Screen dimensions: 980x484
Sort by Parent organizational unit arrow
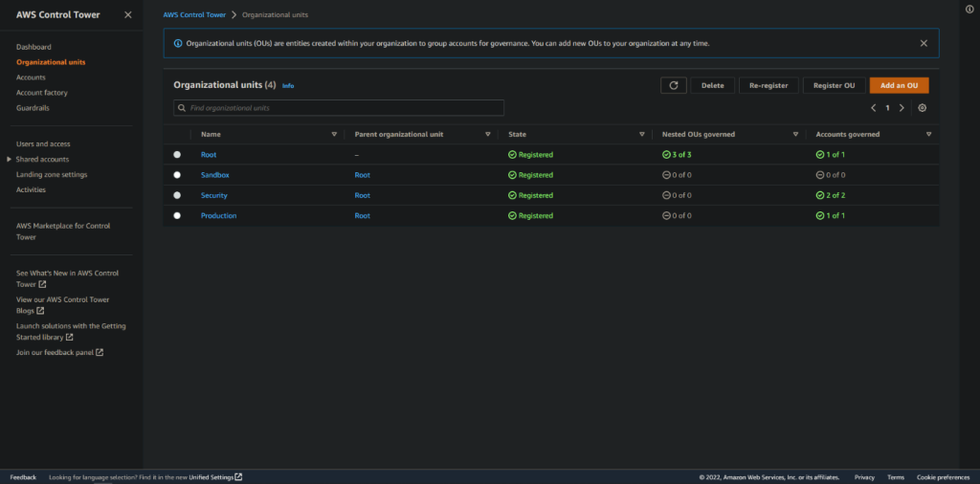(487, 134)
